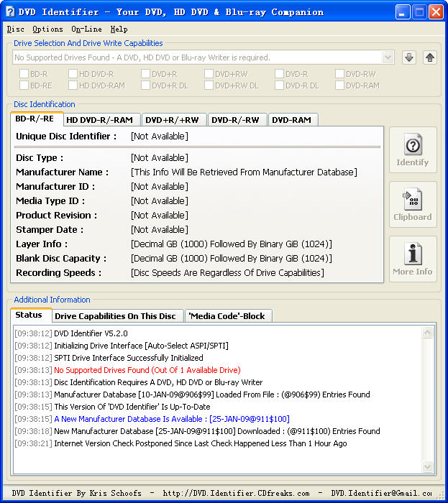Image resolution: width=448 pixels, height=503 pixels.
Task: Toggle the DVD+RW DL checkbox
Action: click(x=209, y=86)
